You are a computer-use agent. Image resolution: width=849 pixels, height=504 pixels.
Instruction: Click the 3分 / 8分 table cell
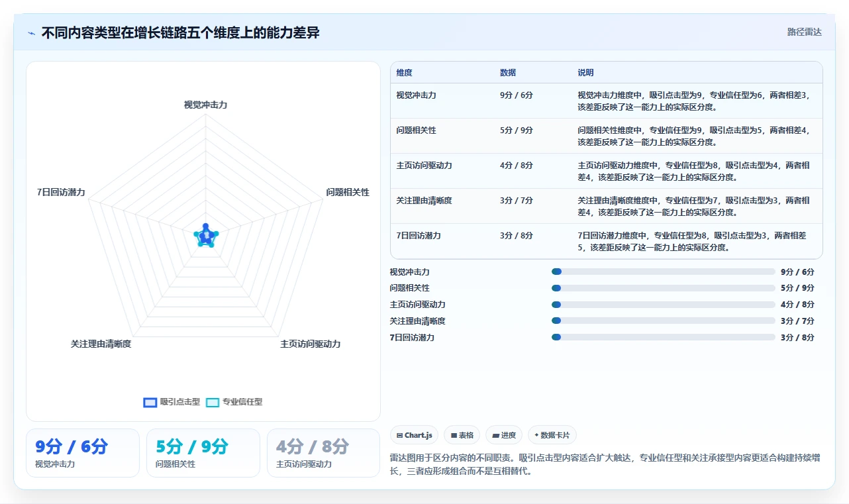(x=516, y=236)
